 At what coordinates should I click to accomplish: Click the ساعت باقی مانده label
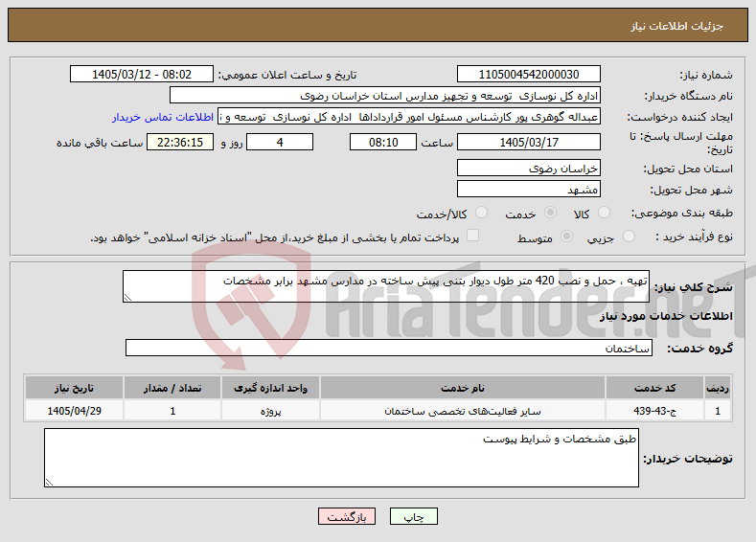click(x=100, y=143)
